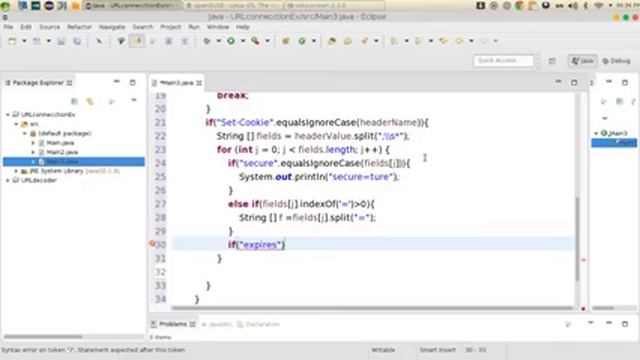Click the editor vertical scrollbar thumb
This screenshot has width=640, height=360.
[577, 239]
